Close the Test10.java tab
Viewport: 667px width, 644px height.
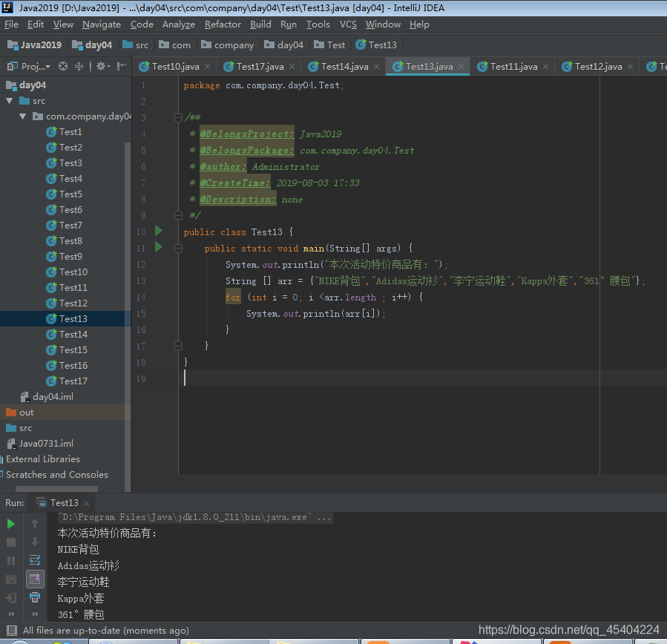207,66
